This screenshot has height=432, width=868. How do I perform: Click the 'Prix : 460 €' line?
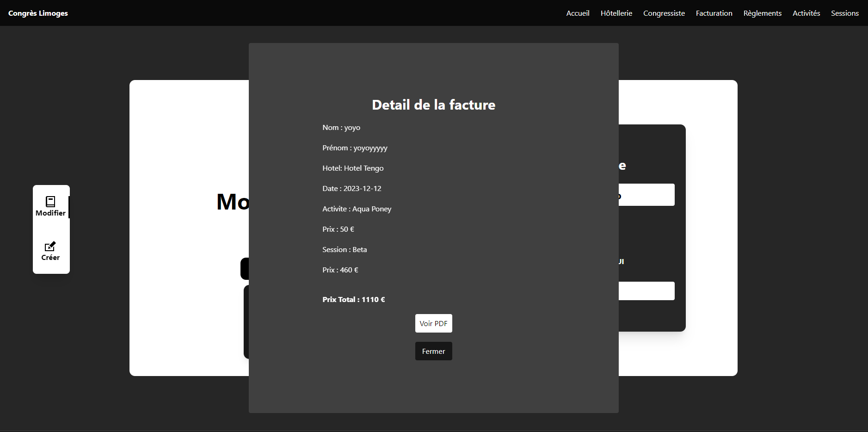pyautogui.click(x=340, y=270)
